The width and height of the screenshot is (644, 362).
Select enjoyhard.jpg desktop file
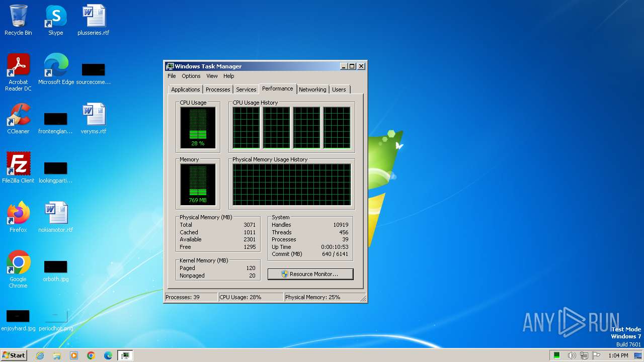(18, 320)
